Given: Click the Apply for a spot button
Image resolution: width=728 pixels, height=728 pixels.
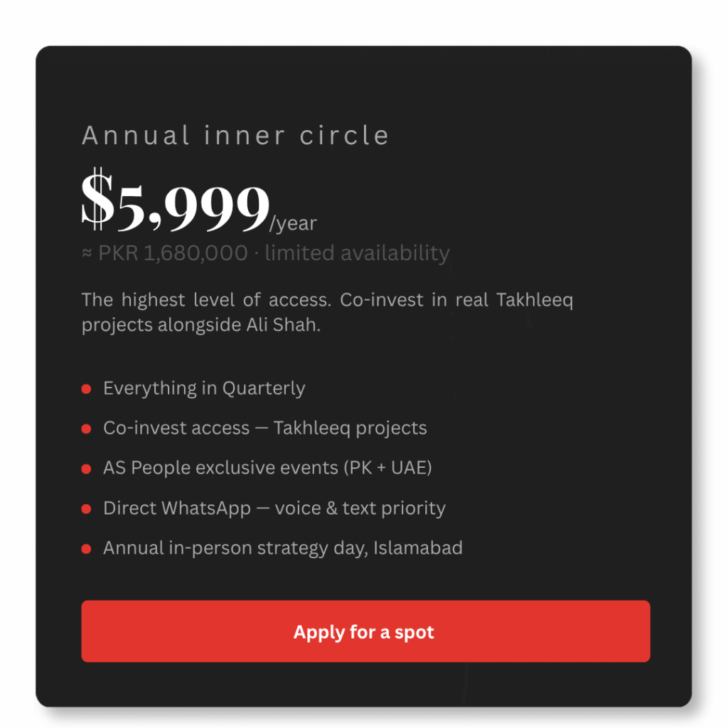Looking at the screenshot, I should coord(365,631).
